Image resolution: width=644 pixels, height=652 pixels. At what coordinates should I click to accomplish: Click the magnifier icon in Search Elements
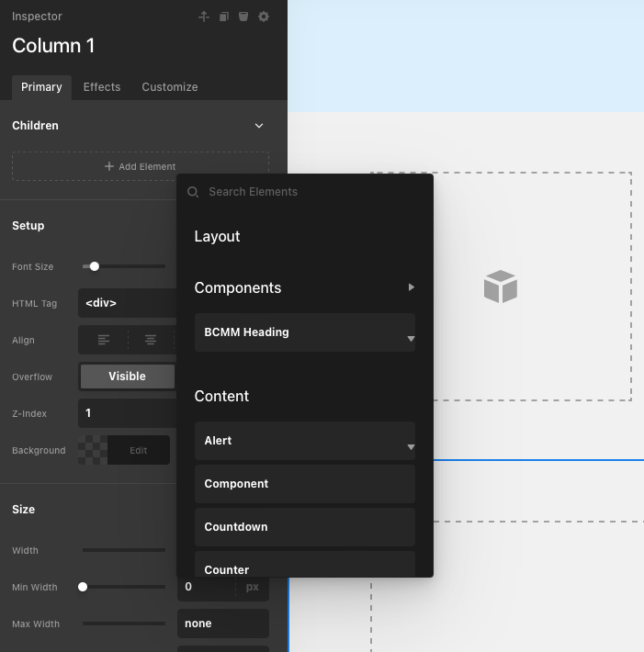(193, 192)
